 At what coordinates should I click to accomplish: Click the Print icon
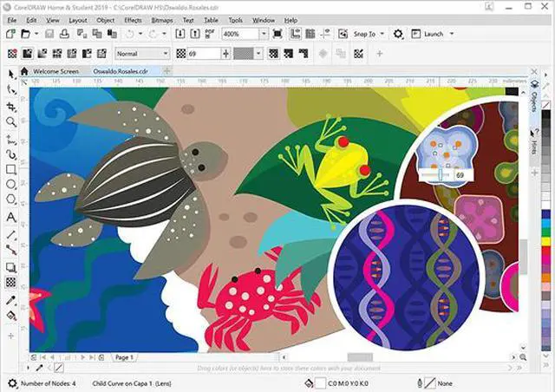[64, 34]
